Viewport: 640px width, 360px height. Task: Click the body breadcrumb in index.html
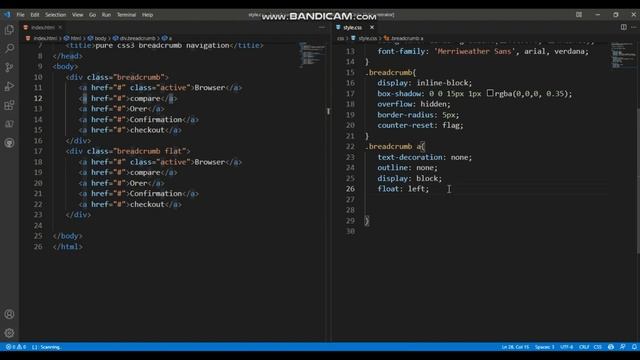(100, 38)
